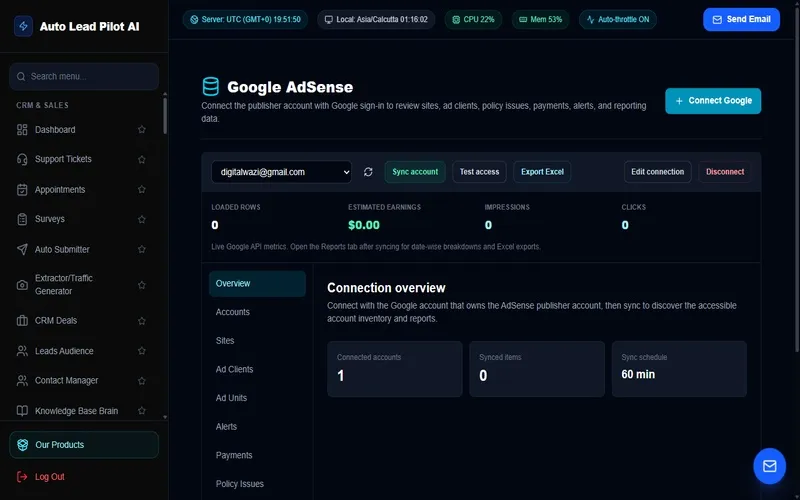Click the Contact Manager people icon
This screenshot has height=500, width=800.
pyautogui.click(x=22, y=381)
